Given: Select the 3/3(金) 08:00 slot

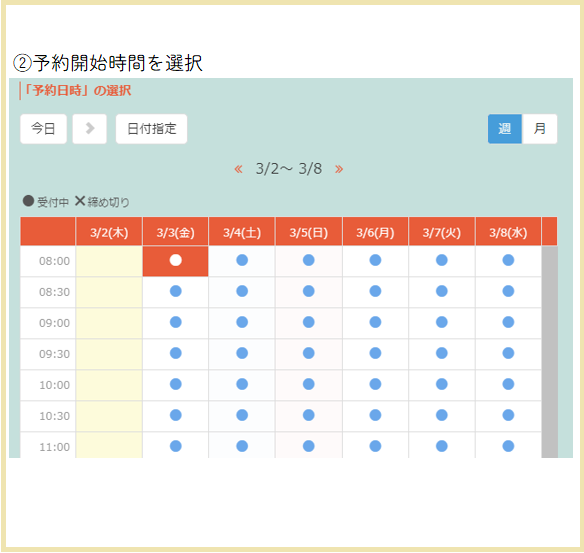Looking at the screenshot, I should click(175, 261).
